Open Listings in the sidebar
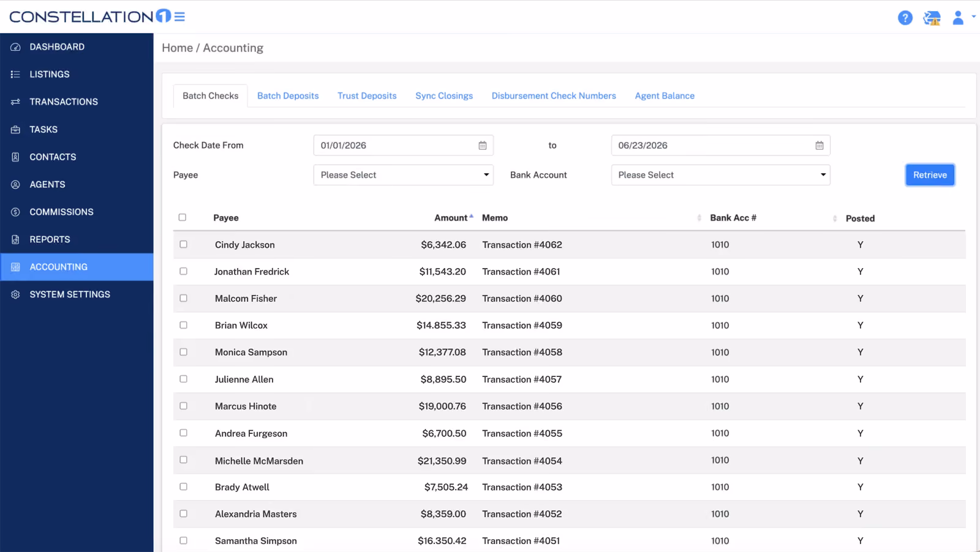The image size is (980, 552). (x=77, y=75)
